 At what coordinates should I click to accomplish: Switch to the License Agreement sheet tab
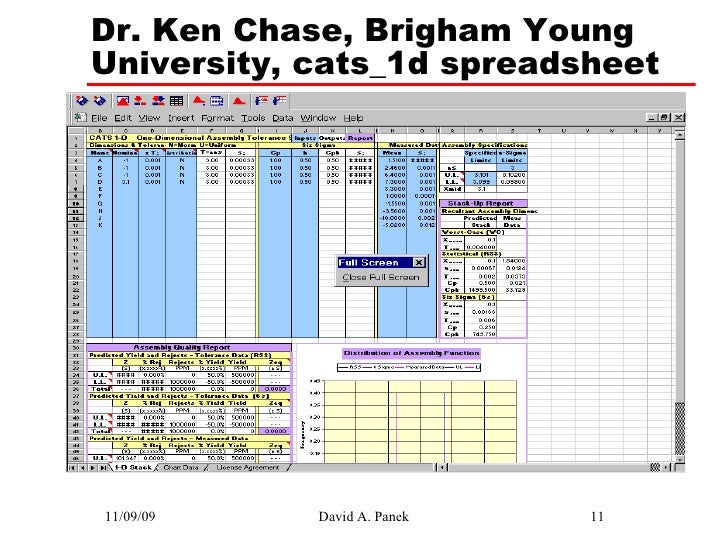(248, 468)
